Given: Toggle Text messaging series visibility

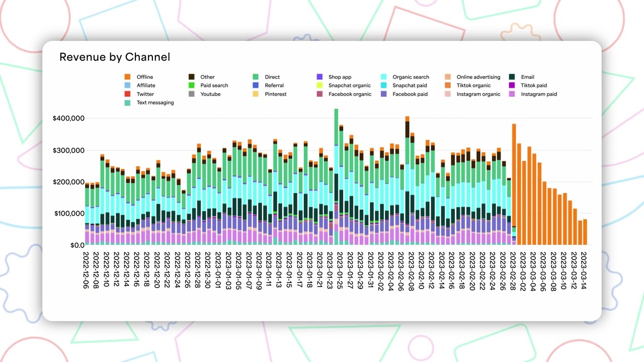Looking at the screenshot, I should point(128,103).
